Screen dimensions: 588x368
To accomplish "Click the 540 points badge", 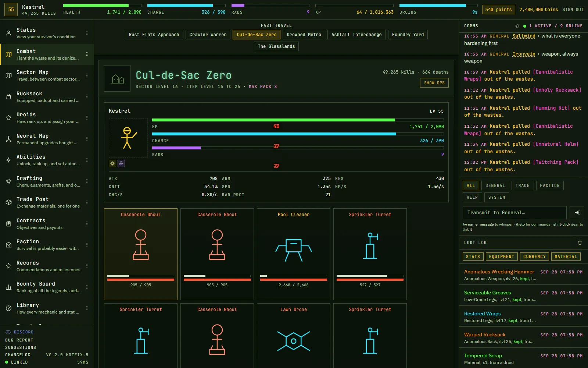I will point(498,10).
